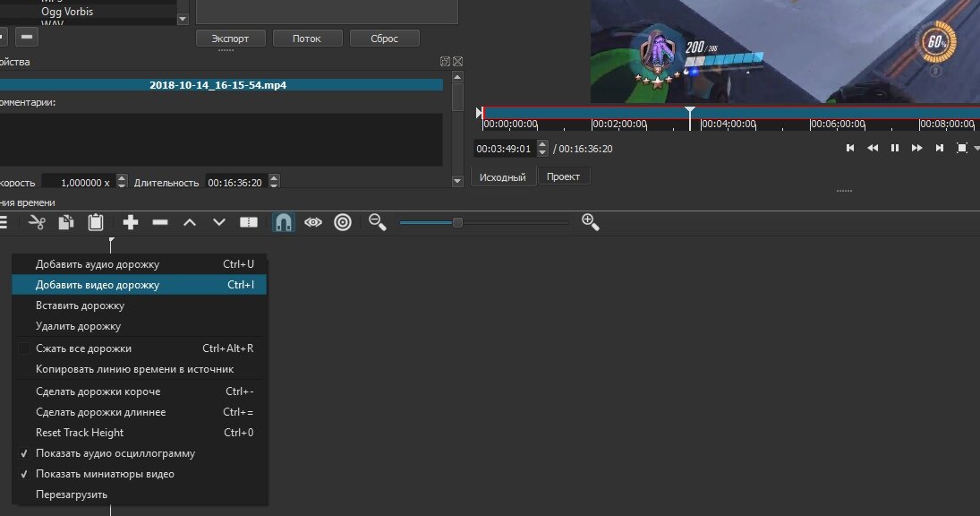Zoom out the timeline with magnifier minus

pos(378,222)
